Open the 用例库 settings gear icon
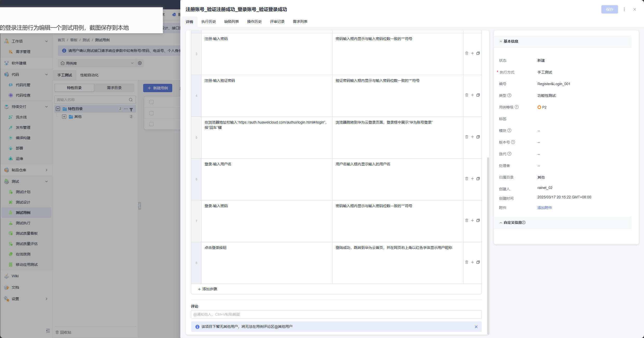 tap(140, 63)
